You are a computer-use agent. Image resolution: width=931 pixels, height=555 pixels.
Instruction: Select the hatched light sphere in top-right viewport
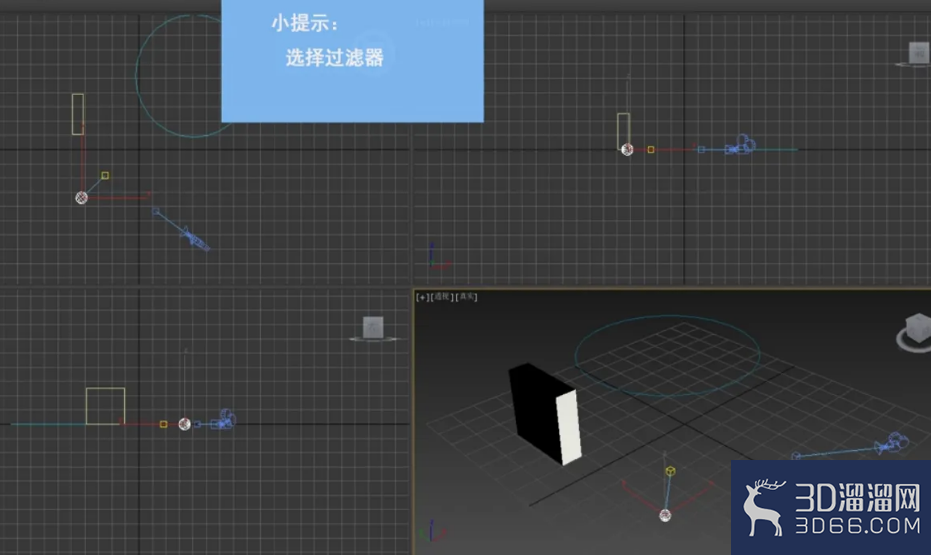click(627, 150)
